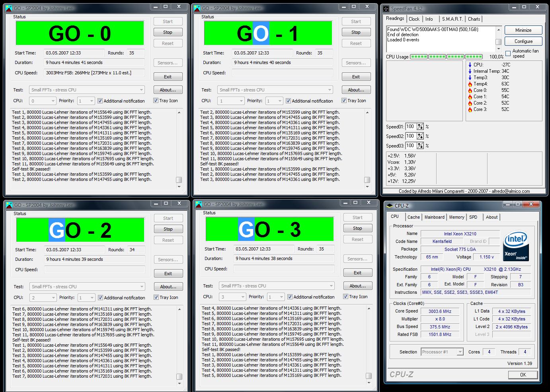Switch to the Cache tab in CPU-Z
The image size is (550, 392).
pos(413,217)
